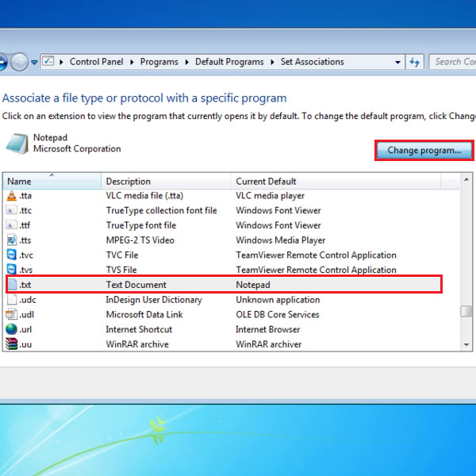This screenshot has width=476, height=476.
Task: Click 'MPEG-2 TS Video' description
Action: coord(140,240)
